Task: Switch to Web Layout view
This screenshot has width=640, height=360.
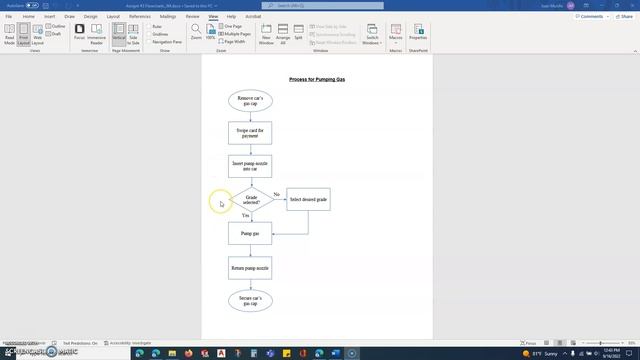Action: (x=38, y=34)
